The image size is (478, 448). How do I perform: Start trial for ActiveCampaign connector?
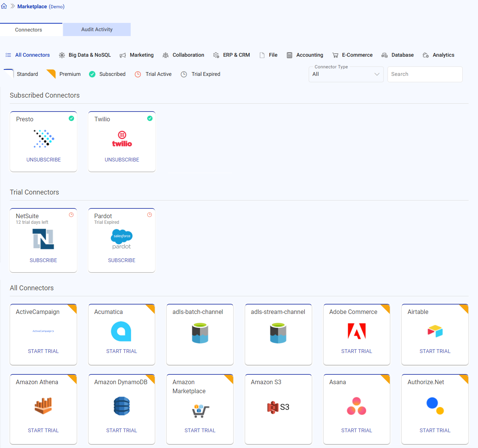pos(44,351)
